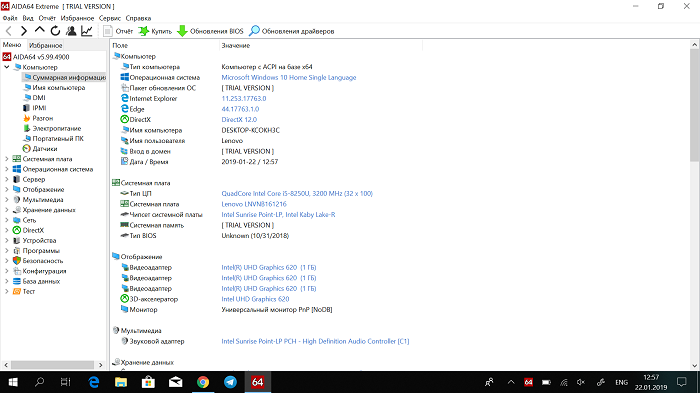Expand the Операционная система tree node
Image resolution: width=700 pixels, height=393 pixels.
coord(7,169)
